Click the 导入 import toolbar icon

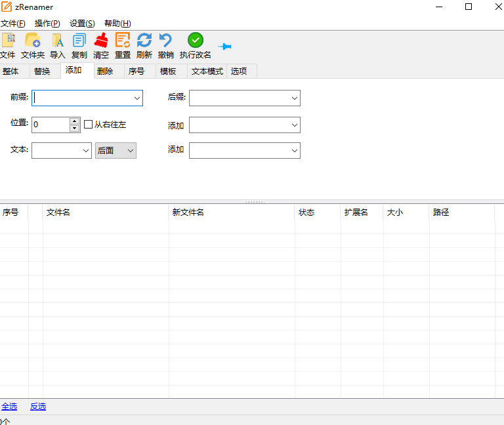[x=58, y=41]
